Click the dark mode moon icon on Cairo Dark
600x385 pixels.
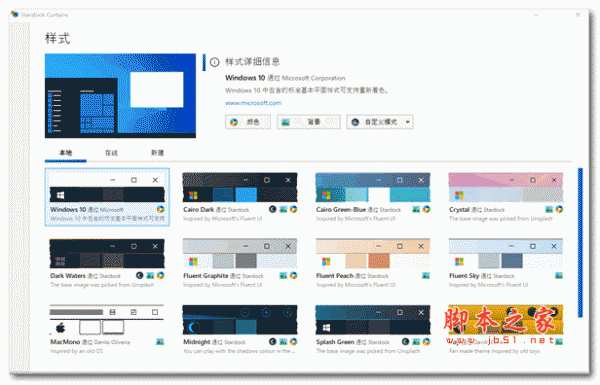pyautogui.click(x=272, y=209)
